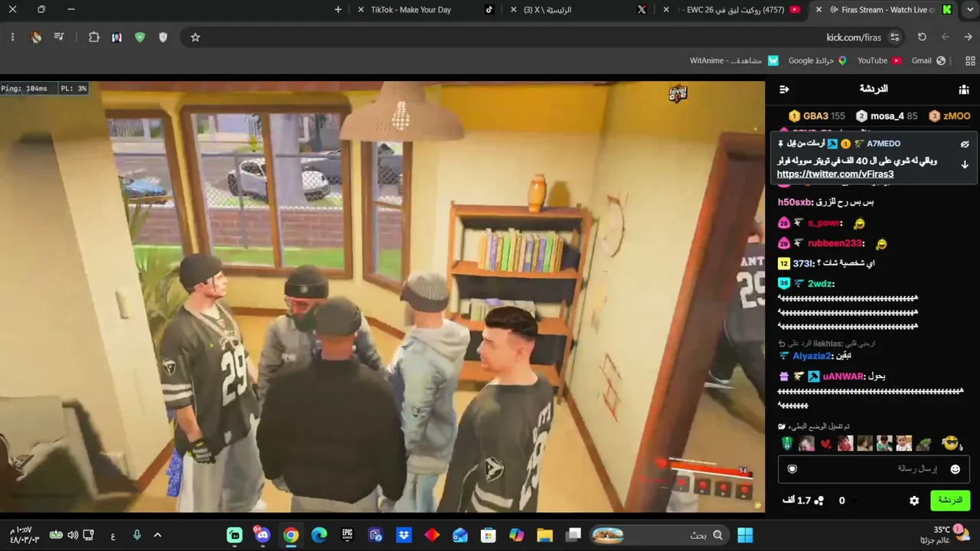980x551 pixels.
Task: Open Dropbox from the taskbar
Action: pyautogui.click(x=403, y=536)
